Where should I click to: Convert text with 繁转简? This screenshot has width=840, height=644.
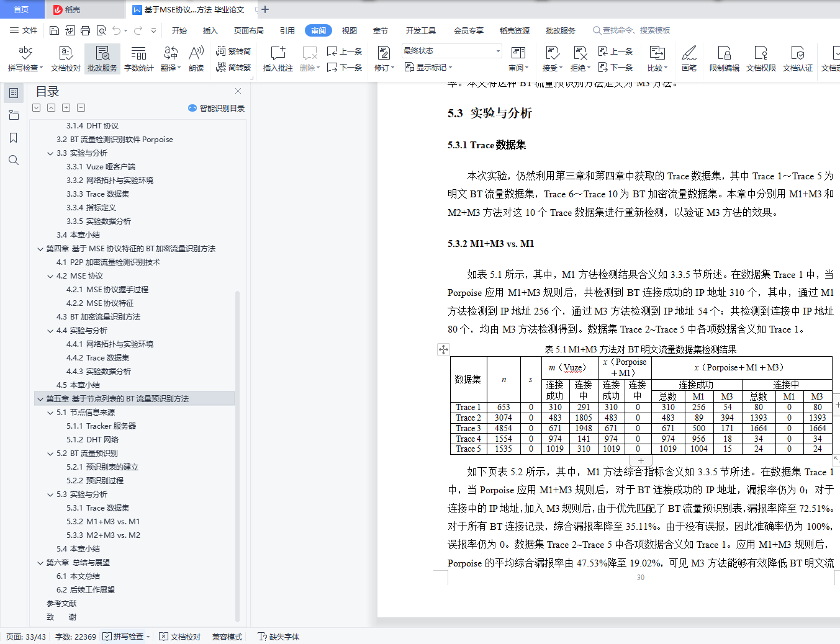coord(233,51)
